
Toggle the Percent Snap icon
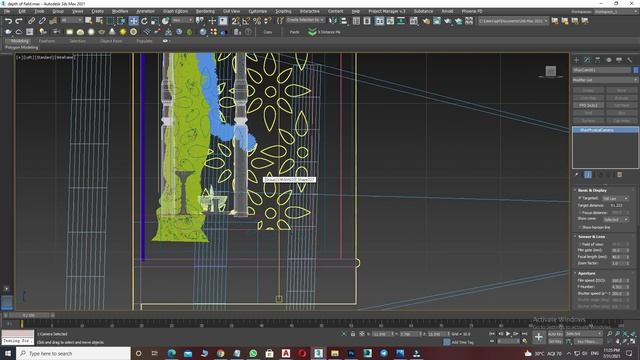click(x=257, y=21)
